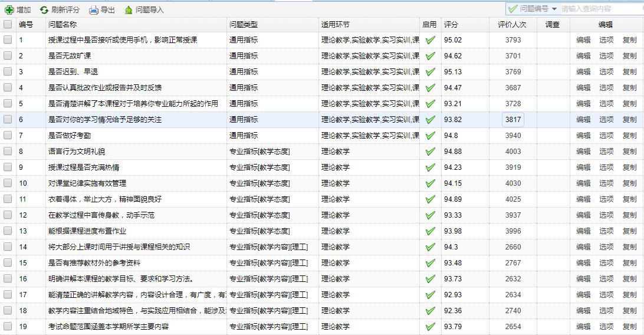
Task: Click the green enabled checkmark in row 14
Action: pyautogui.click(x=431, y=247)
